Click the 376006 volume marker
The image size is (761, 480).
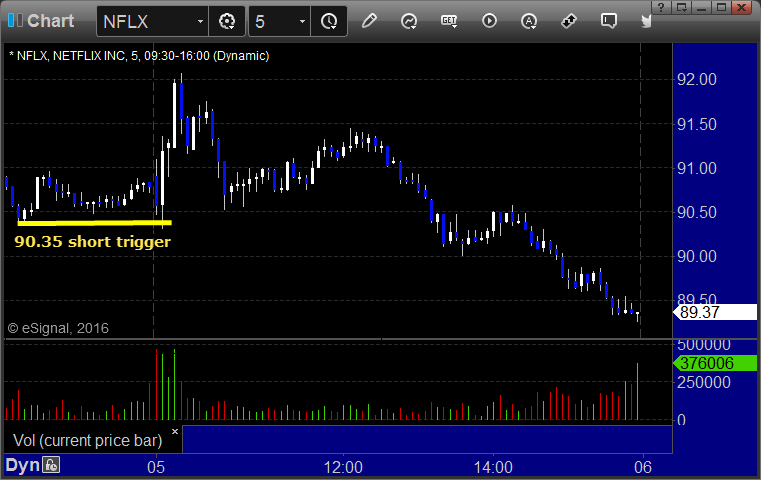pyautogui.click(x=715, y=363)
